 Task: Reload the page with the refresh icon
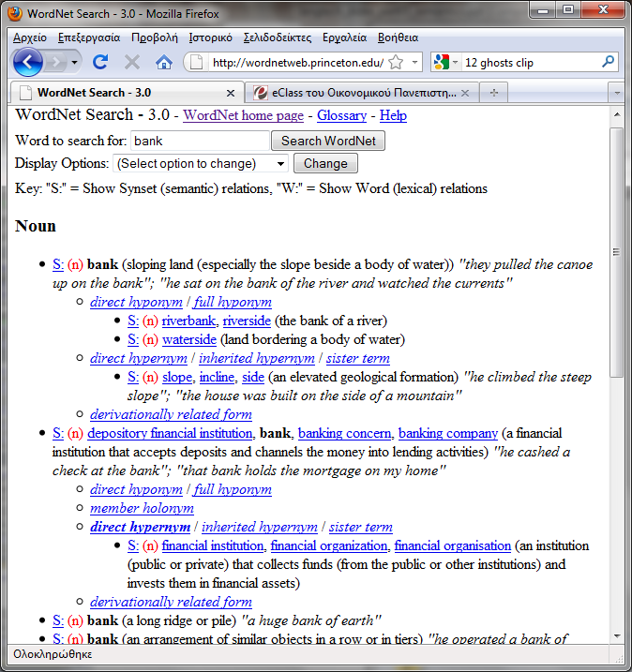pyautogui.click(x=100, y=63)
